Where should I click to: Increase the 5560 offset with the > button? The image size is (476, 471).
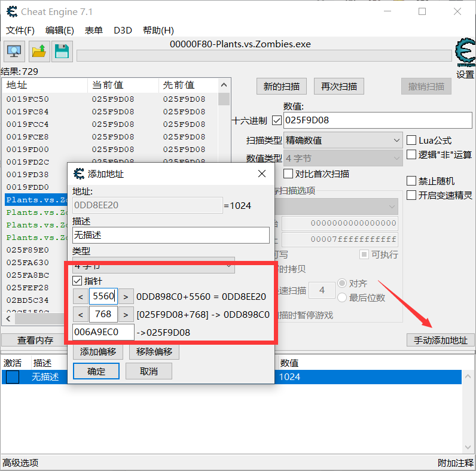(126, 296)
